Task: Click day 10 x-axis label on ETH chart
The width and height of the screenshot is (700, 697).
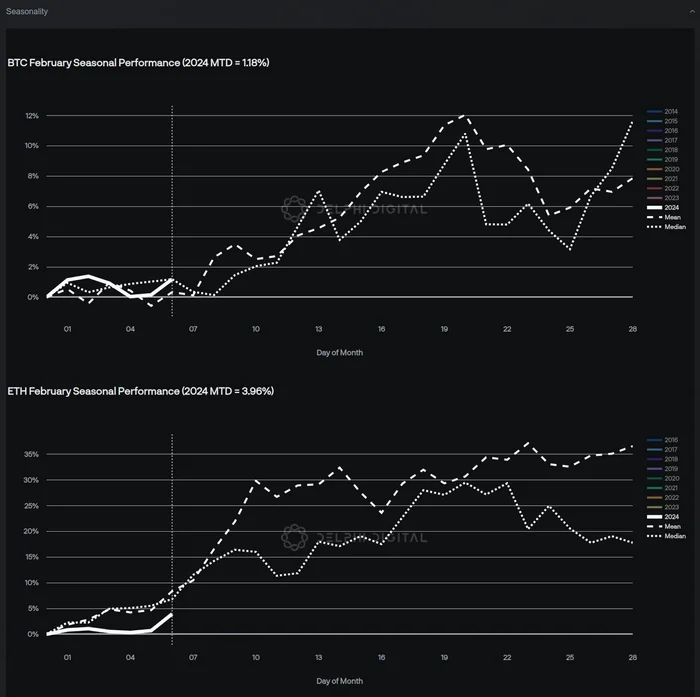Action: 256,658
